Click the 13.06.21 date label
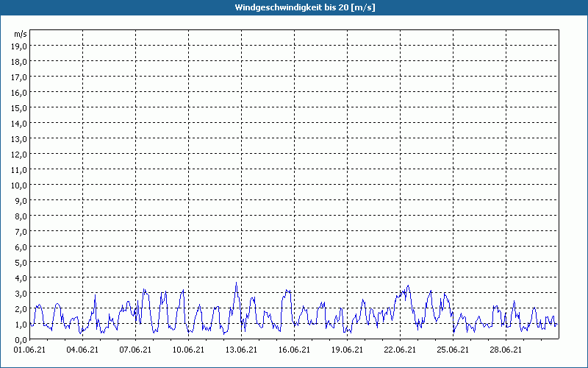 tap(241, 350)
